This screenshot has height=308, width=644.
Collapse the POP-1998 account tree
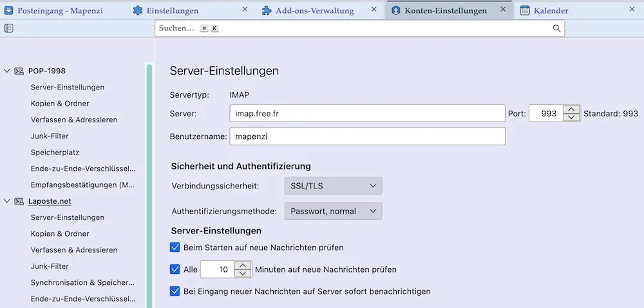pyautogui.click(x=6, y=71)
